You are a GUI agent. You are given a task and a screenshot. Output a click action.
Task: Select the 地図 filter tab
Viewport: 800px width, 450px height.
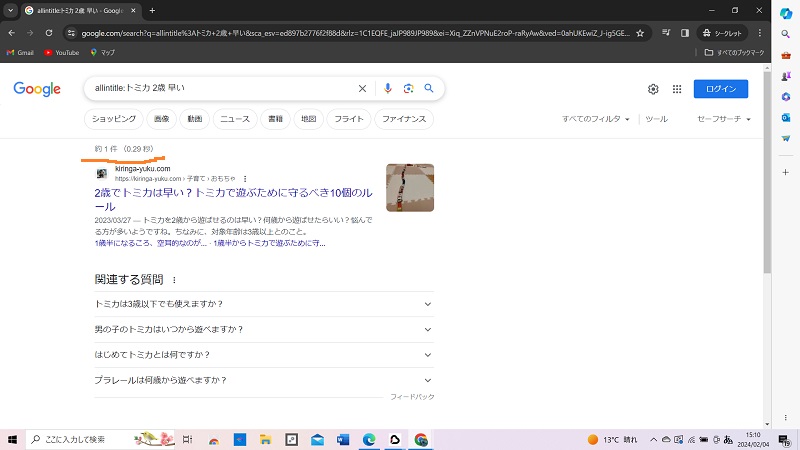coord(308,119)
